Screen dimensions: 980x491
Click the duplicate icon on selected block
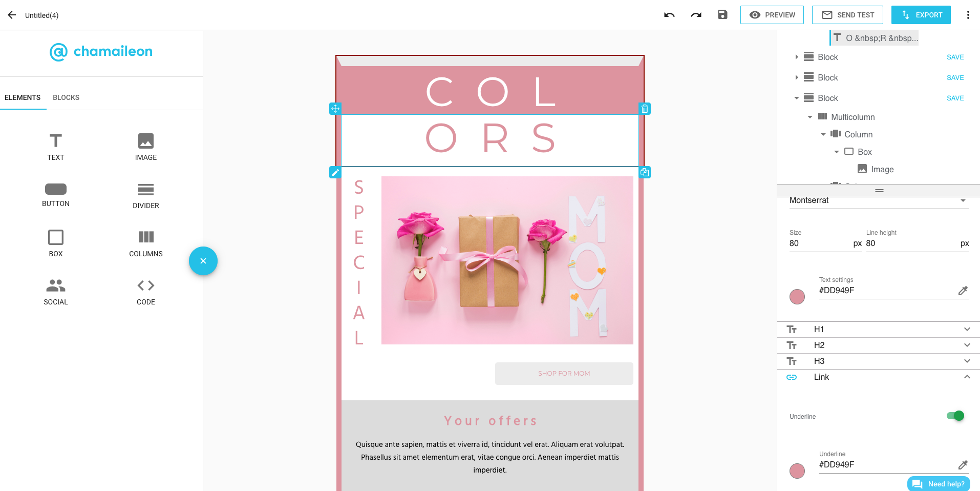click(x=645, y=172)
